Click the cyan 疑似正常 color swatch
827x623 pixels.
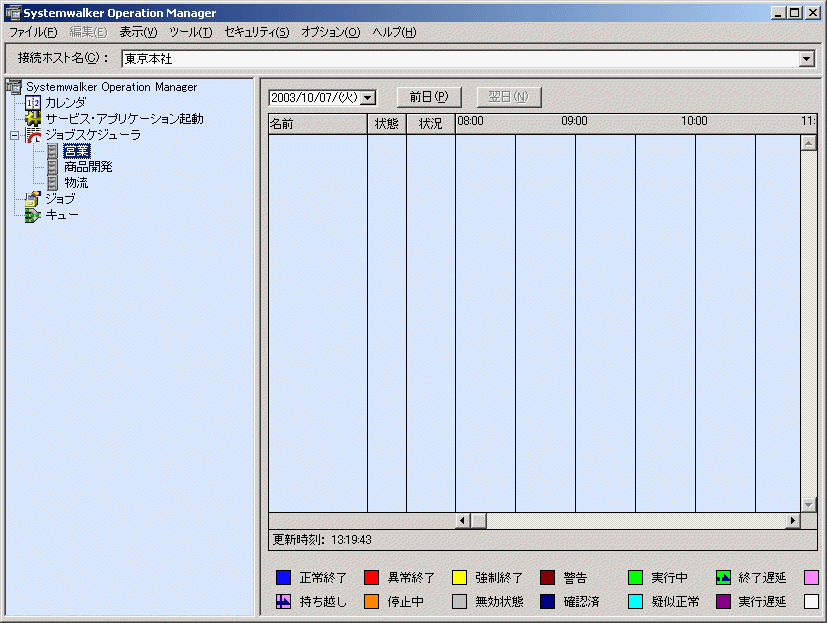(636, 601)
